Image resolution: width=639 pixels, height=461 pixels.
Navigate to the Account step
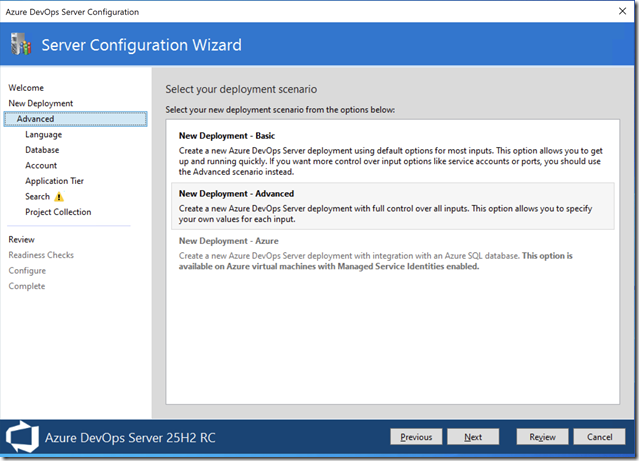(x=41, y=166)
